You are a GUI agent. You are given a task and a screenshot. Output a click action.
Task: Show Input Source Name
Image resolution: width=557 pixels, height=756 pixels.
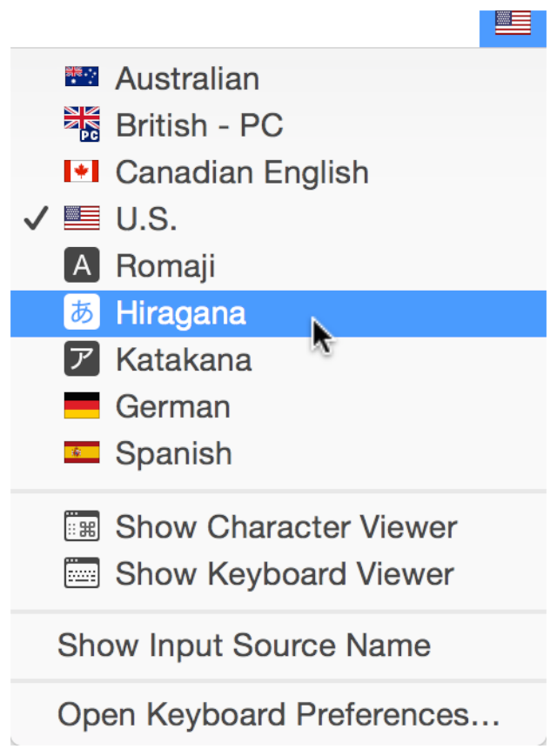coord(244,646)
